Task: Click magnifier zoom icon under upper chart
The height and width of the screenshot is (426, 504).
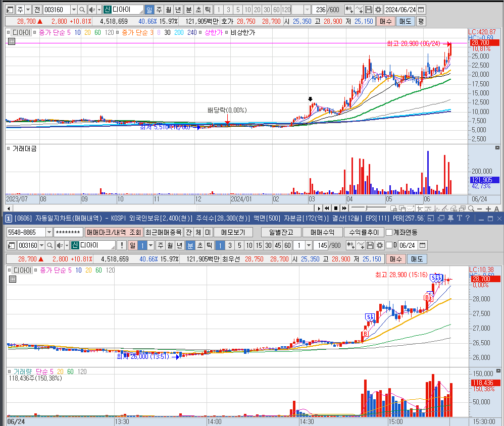Action: [471, 208]
